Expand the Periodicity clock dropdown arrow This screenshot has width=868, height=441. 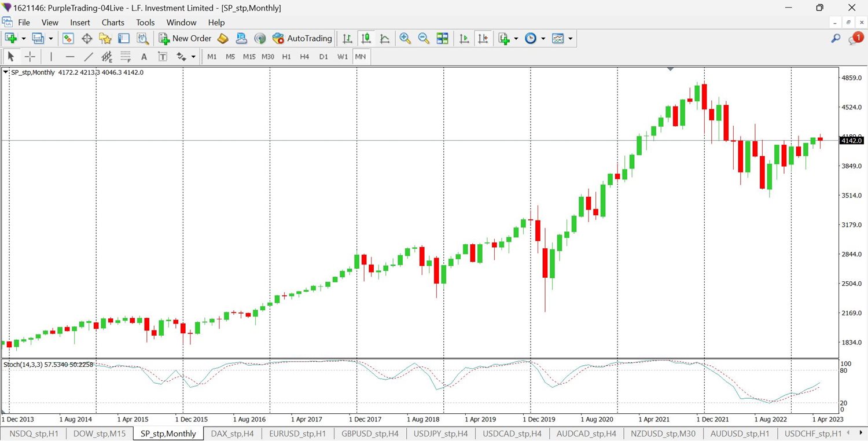[x=543, y=39]
